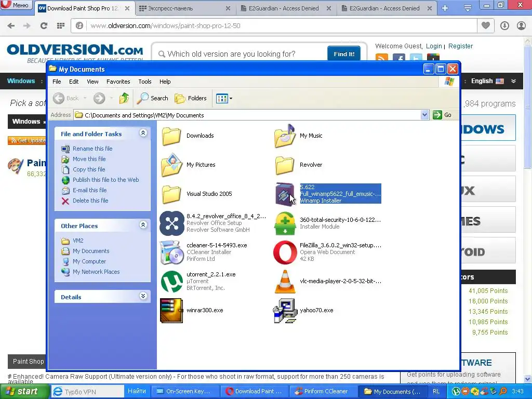Click Rename this file
The height and width of the screenshot is (399, 532).
click(x=92, y=149)
